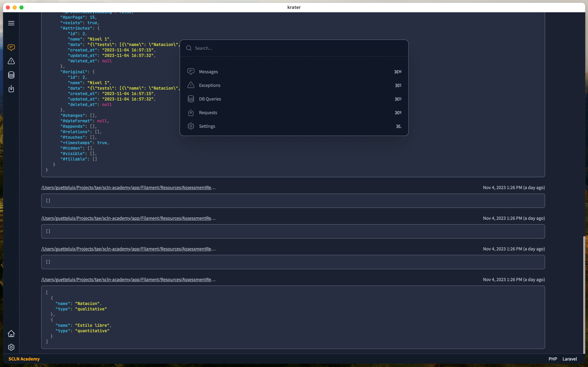Click PHP label in status bar
Screen dimensions: 588x367
tap(553, 359)
